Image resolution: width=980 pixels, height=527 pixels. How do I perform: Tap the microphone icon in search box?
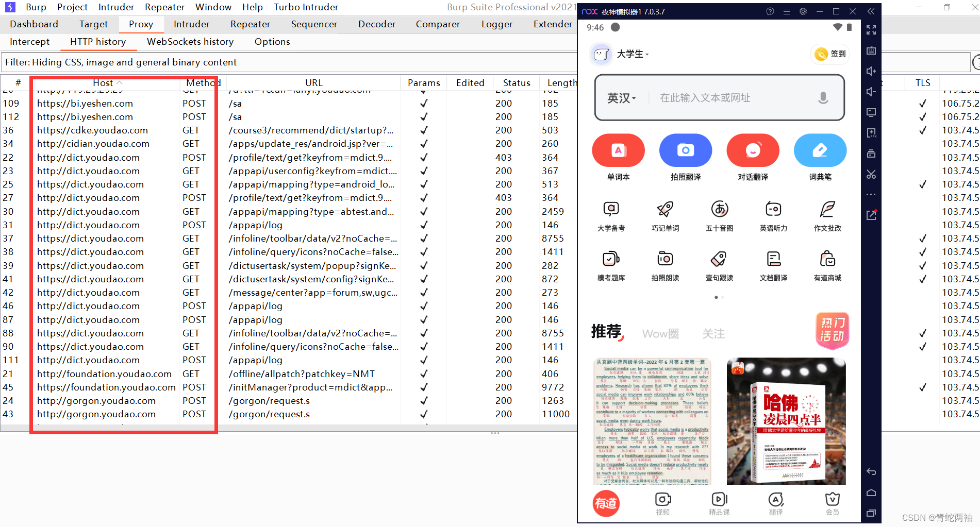823,98
